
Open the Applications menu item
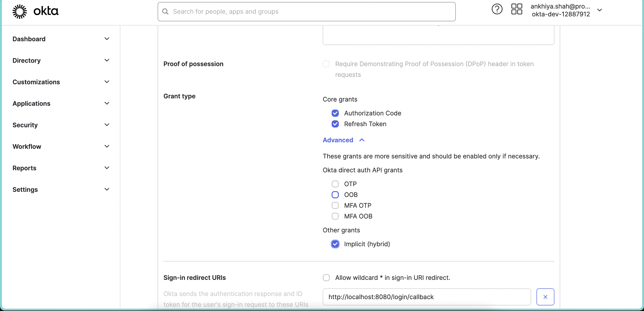point(32,103)
